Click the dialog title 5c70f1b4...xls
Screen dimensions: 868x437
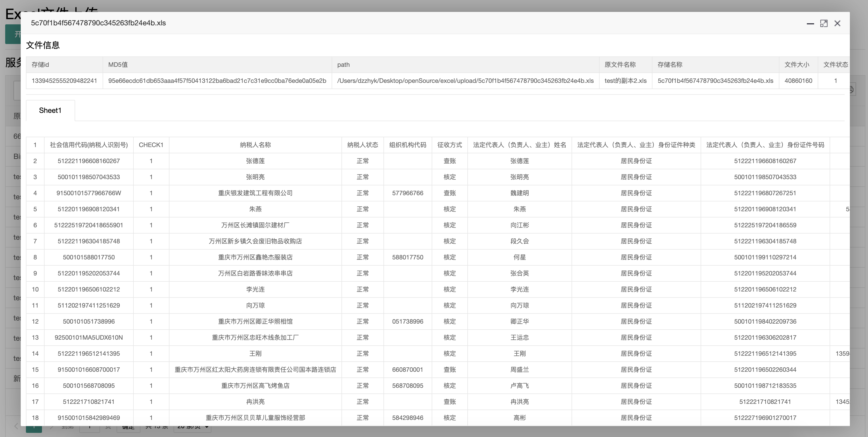tap(98, 23)
